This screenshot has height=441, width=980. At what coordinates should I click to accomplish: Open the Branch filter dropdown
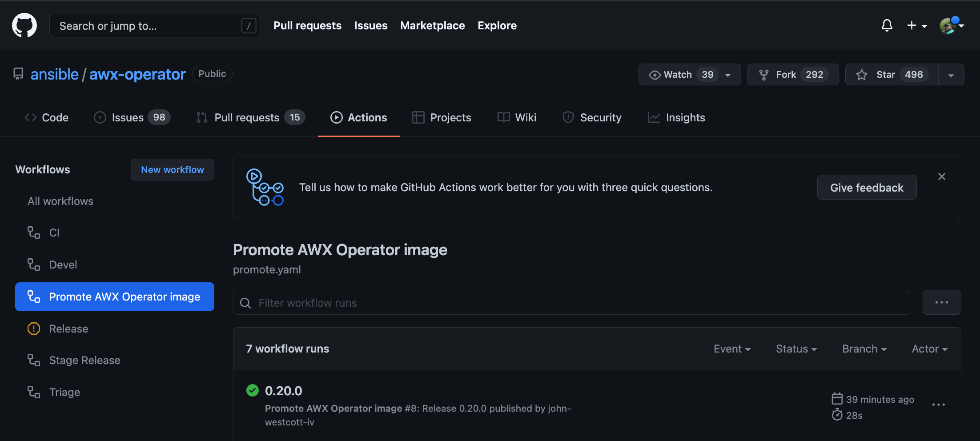[x=864, y=349]
